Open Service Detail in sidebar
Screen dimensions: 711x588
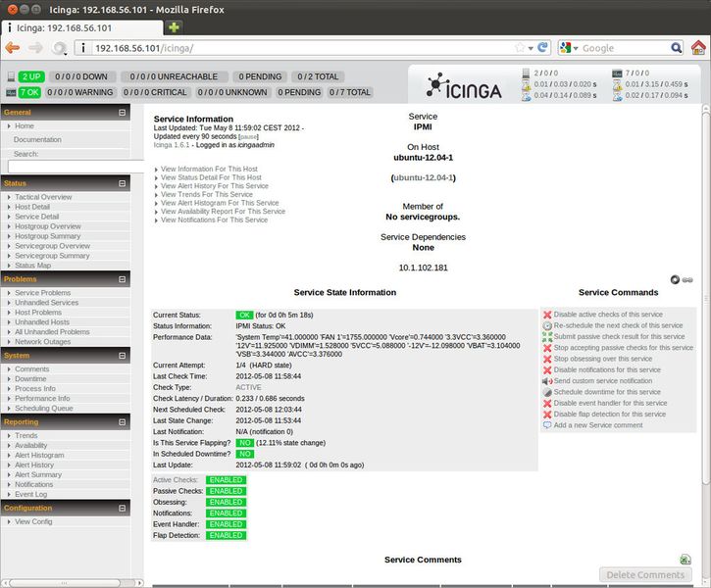tap(36, 217)
